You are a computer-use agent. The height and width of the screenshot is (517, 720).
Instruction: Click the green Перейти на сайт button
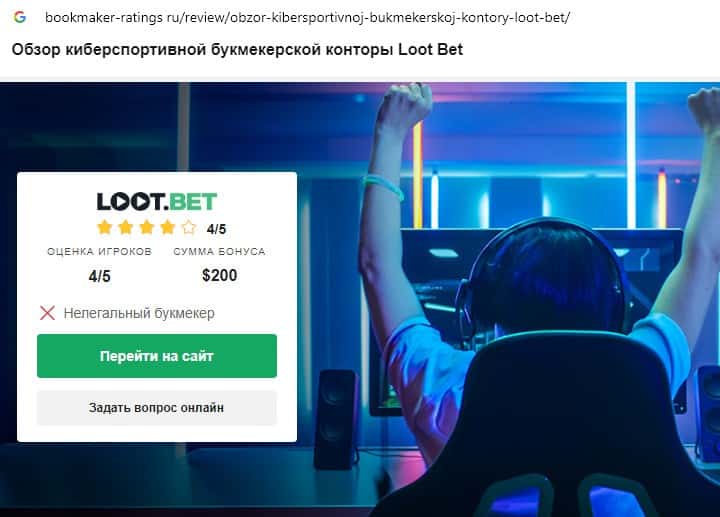point(157,356)
